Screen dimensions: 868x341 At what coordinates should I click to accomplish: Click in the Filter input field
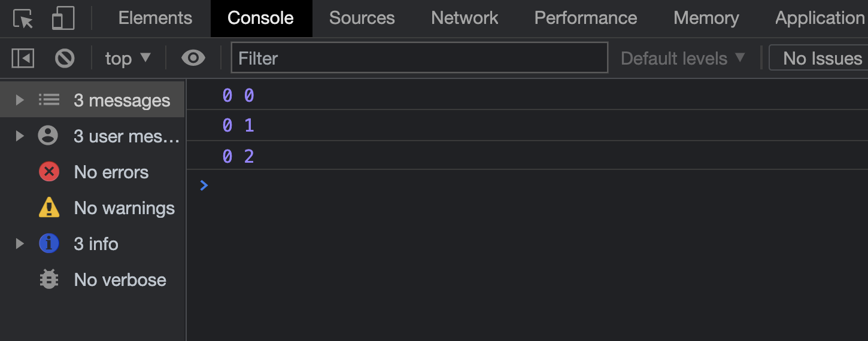coord(419,58)
